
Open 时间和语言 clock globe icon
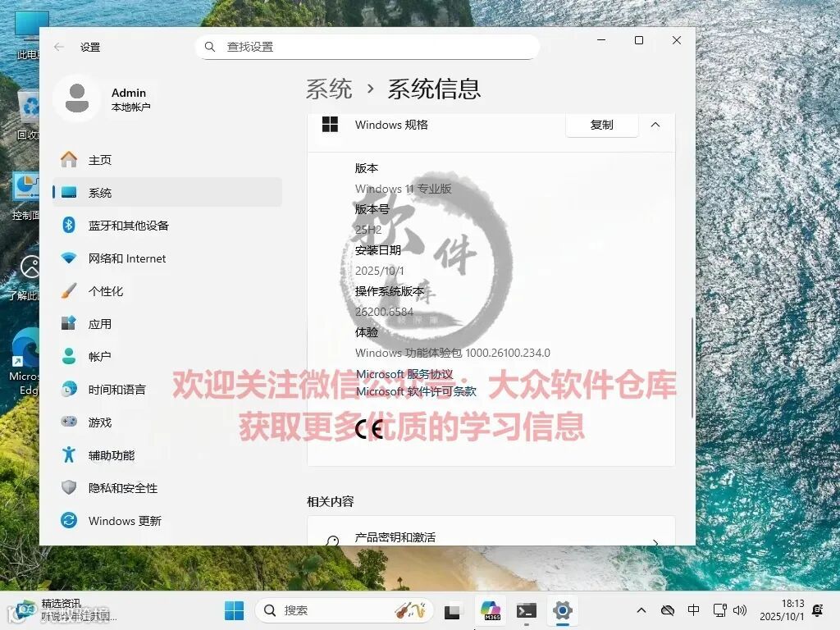click(69, 389)
